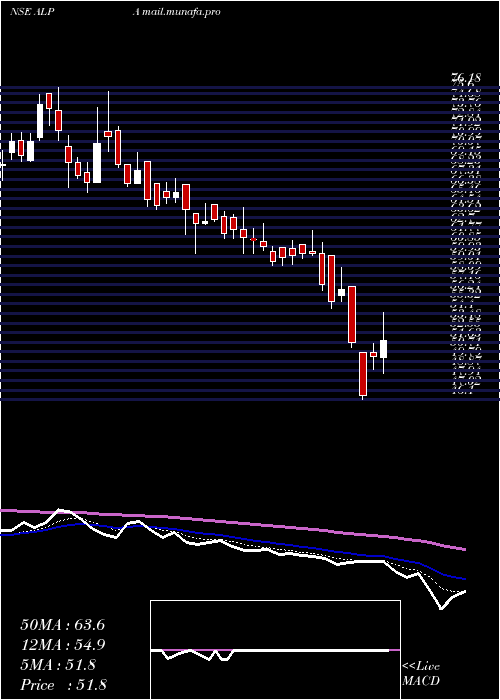Click the 'Price : 51.8' readout
The height and width of the screenshot is (700, 500).
[x=63, y=685]
